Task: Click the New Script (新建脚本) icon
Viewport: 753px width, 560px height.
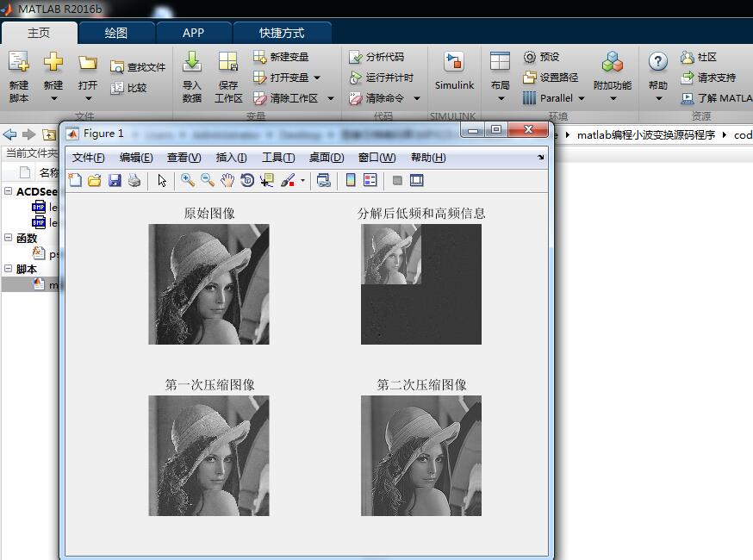Action: click(19, 62)
